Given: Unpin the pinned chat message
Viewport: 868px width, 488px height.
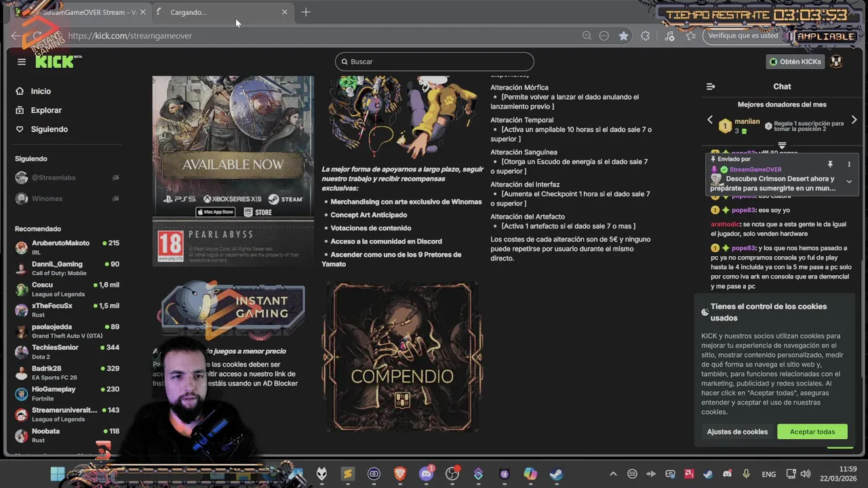Looking at the screenshot, I should click(830, 164).
